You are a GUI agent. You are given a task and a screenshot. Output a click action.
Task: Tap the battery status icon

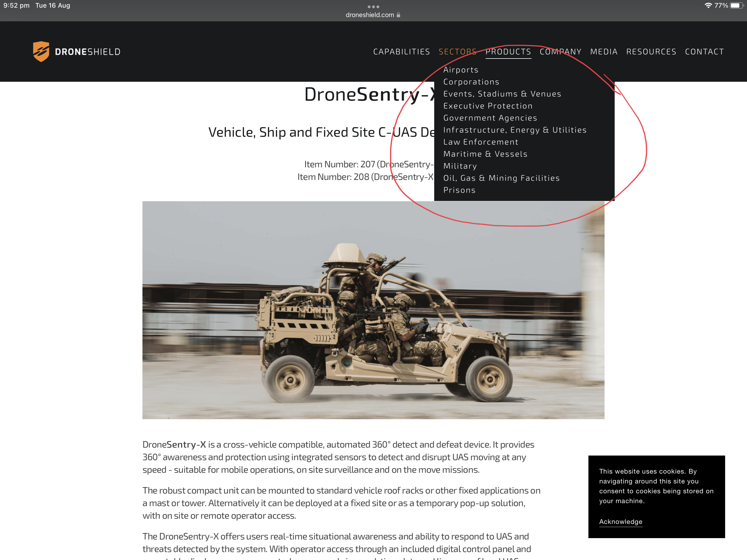tap(737, 5)
